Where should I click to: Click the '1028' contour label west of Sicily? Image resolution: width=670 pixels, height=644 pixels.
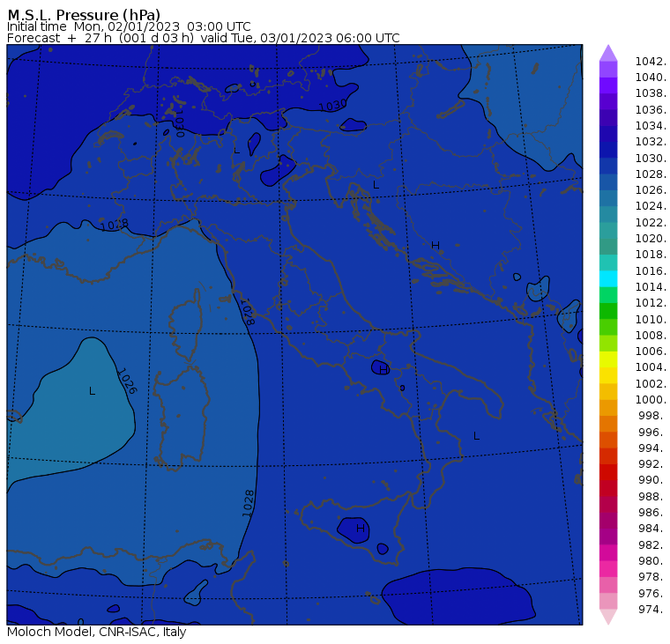coord(249,504)
